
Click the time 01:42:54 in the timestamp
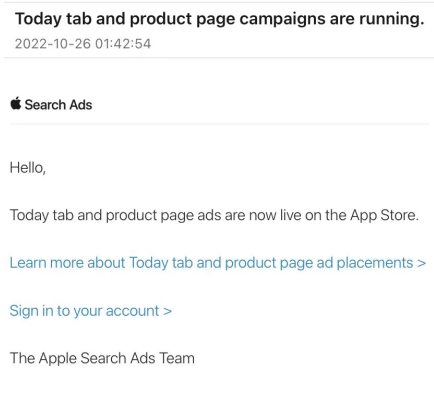[123, 44]
